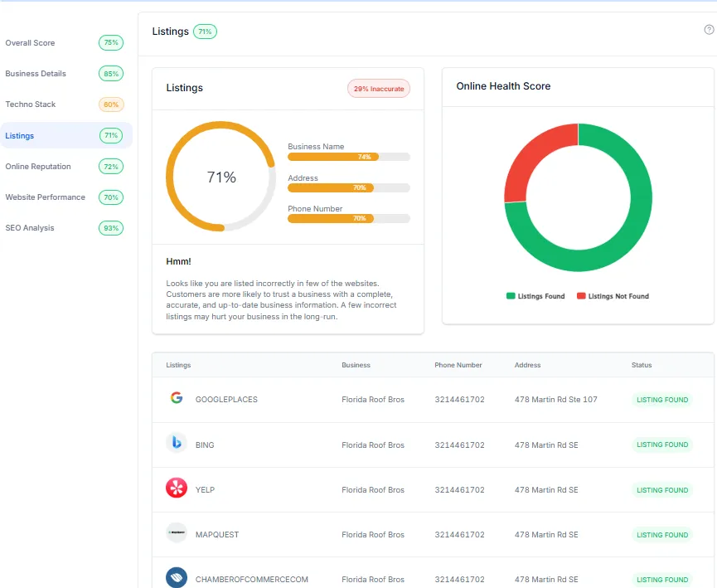Click the Phone Number 70% progress bar
The image size is (717, 588).
point(349,218)
